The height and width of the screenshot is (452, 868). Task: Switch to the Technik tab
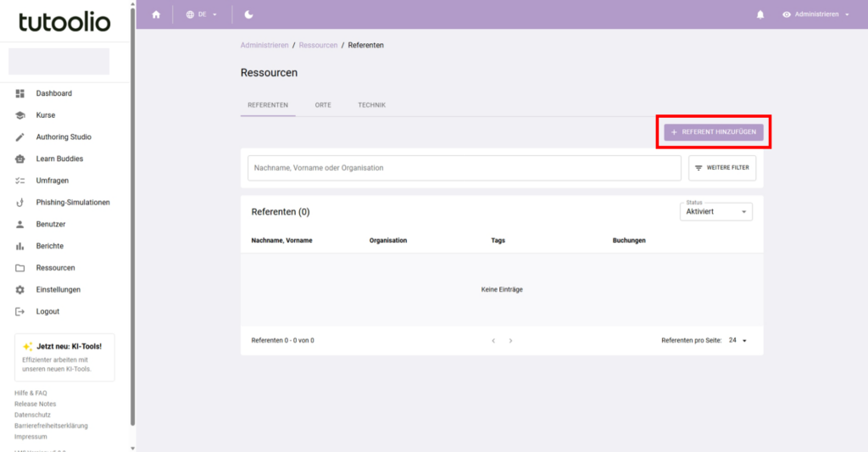pos(371,104)
